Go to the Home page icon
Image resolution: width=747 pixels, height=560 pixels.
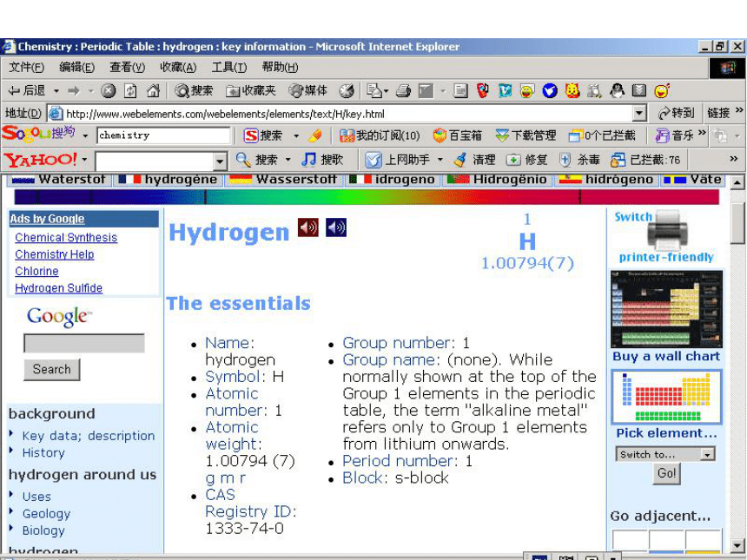[153, 90]
